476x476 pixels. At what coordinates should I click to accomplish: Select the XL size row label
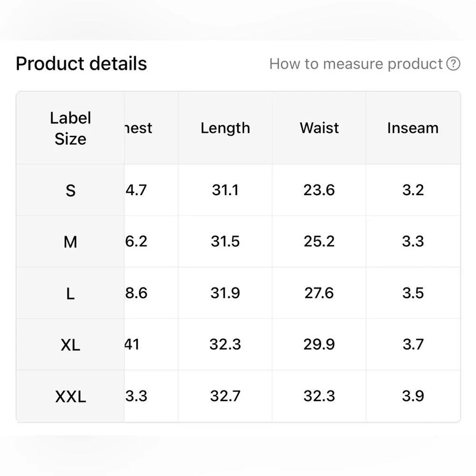70,345
